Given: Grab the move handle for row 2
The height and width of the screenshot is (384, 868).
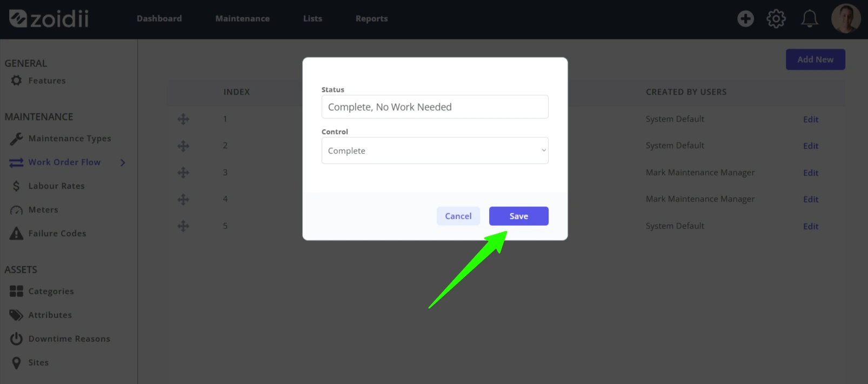Looking at the screenshot, I should click(x=183, y=146).
